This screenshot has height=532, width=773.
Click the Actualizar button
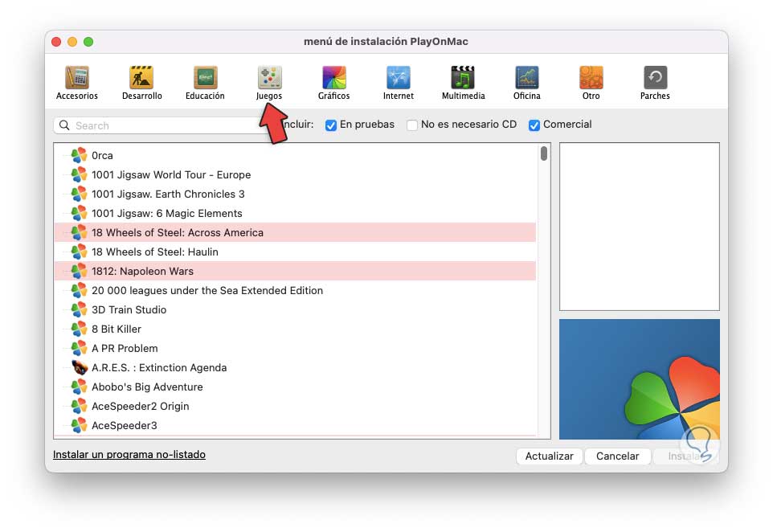point(549,456)
